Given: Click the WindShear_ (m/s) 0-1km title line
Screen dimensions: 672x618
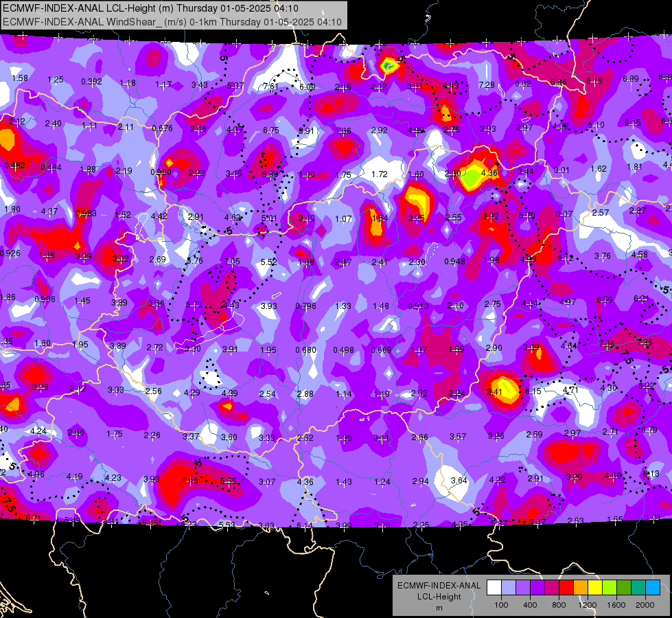Looking at the screenshot, I should (x=172, y=22).
